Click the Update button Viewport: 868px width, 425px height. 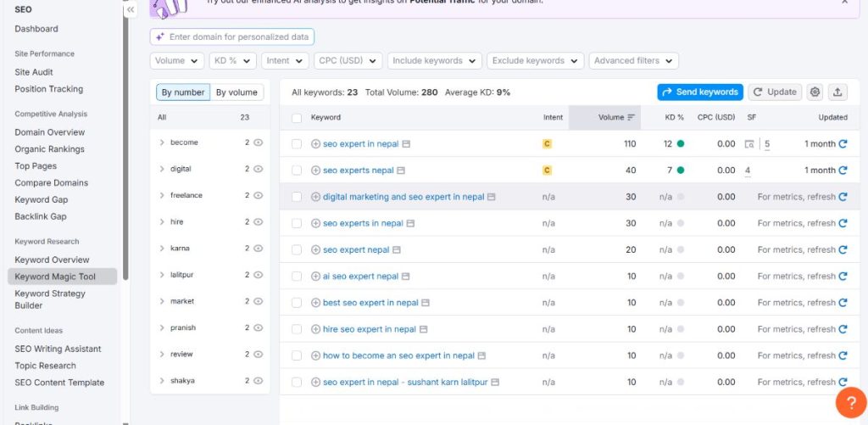coord(775,92)
